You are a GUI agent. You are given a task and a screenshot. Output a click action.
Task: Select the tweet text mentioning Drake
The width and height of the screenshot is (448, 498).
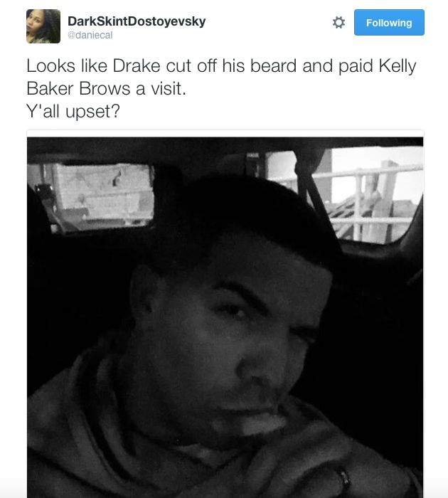tap(221, 88)
